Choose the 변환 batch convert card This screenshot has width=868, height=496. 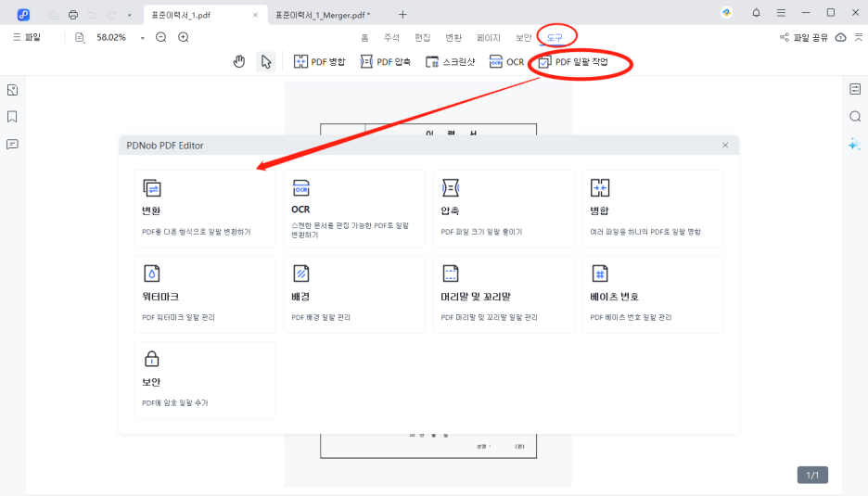(x=205, y=209)
